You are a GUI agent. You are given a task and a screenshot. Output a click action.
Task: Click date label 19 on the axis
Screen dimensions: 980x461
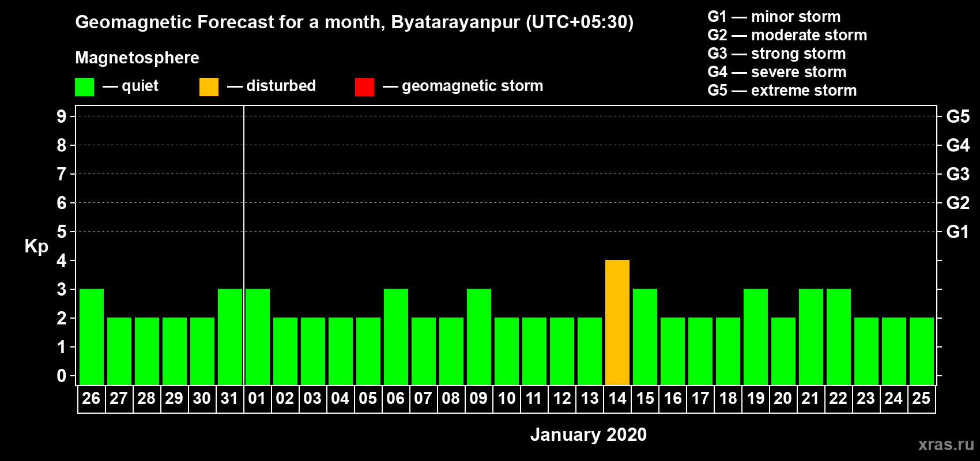756,398
